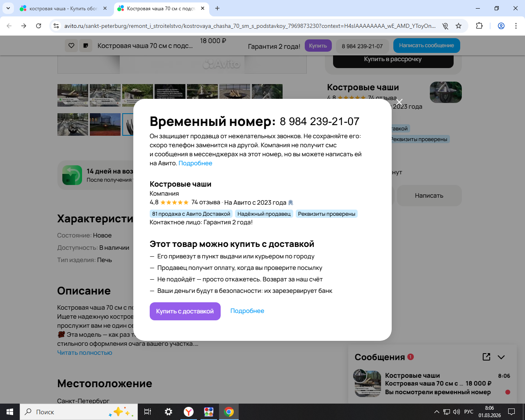
Task: Open the Chrome icon on the taskbar
Action: click(229, 412)
